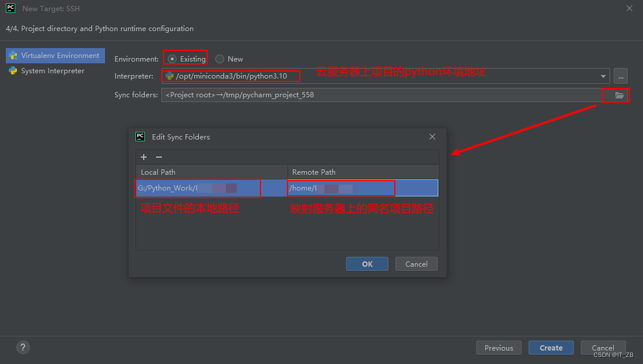
Task: Click the Python icon next to System Interpreter
Action: pyautogui.click(x=13, y=71)
